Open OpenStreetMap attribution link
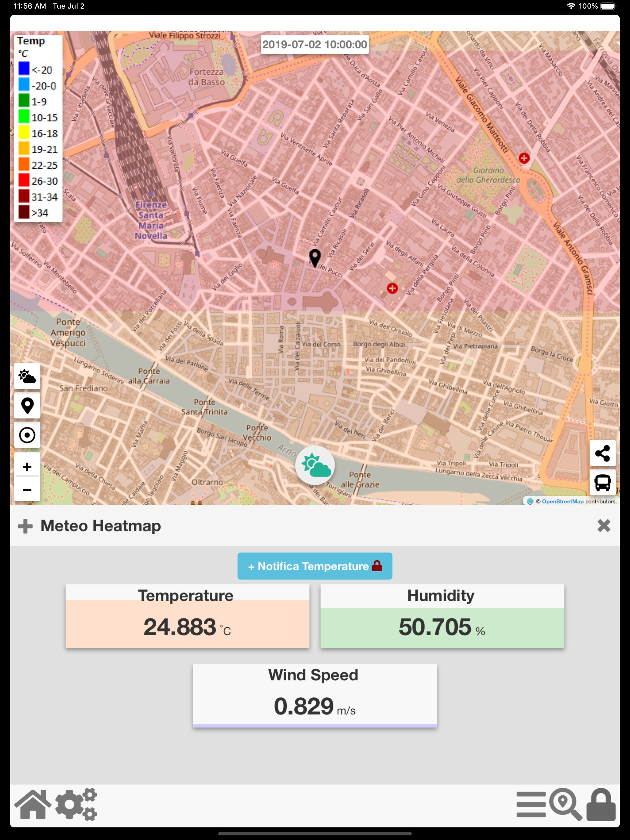630x840 pixels. click(562, 502)
